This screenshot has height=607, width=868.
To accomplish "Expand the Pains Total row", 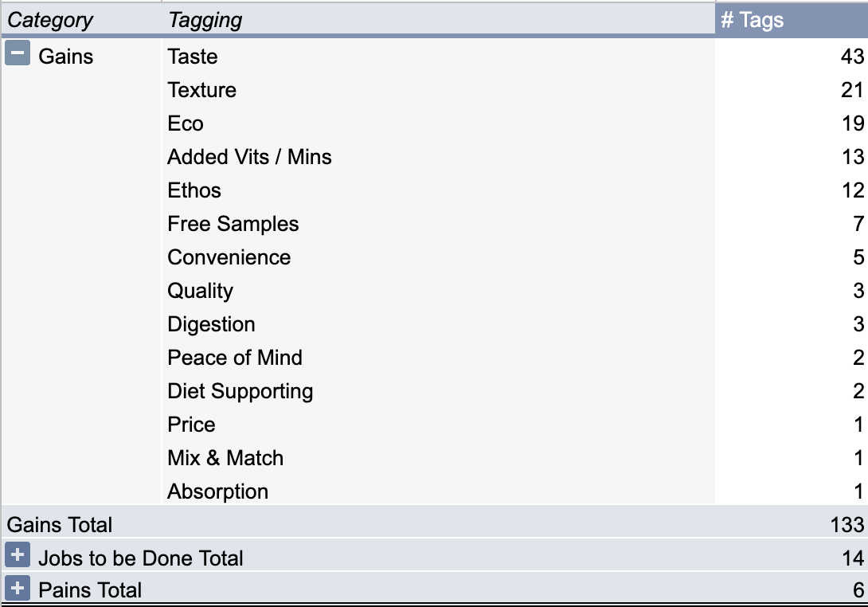I will 18,588.
